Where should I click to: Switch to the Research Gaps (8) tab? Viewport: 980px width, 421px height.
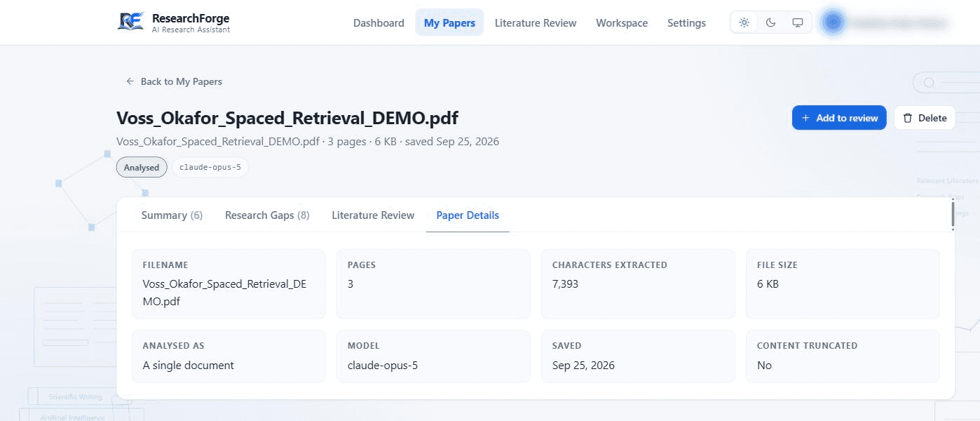click(267, 215)
